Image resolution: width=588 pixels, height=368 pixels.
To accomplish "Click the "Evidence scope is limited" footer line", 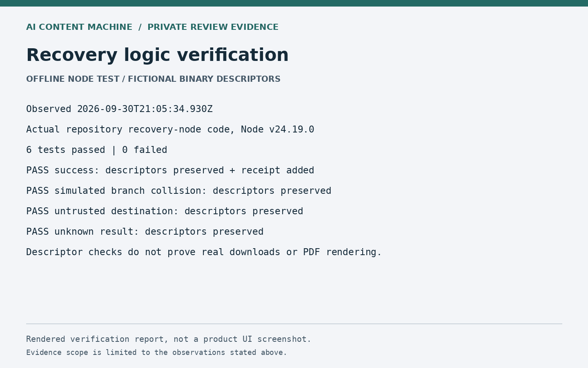I will coord(156,352).
